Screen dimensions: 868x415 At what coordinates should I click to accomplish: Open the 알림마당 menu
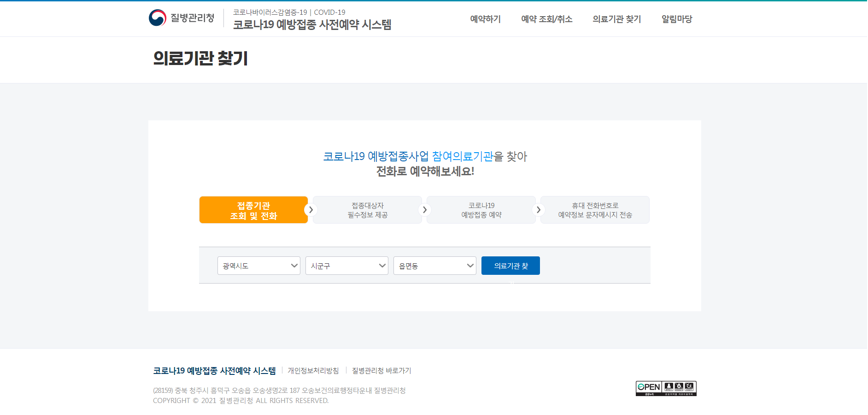676,19
